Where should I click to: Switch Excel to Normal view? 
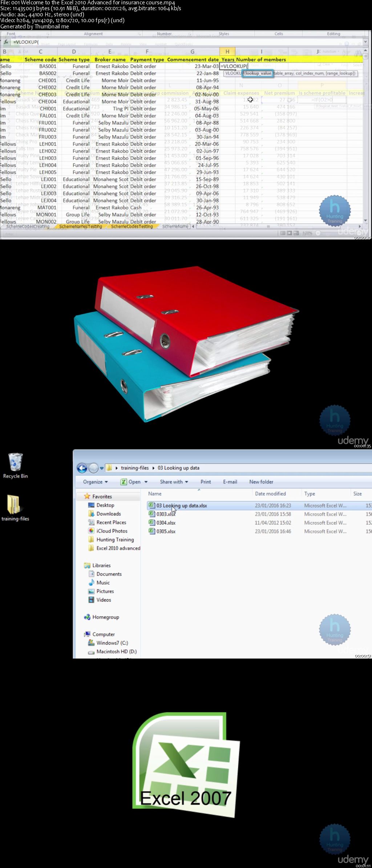pyautogui.click(x=283, y=233)
